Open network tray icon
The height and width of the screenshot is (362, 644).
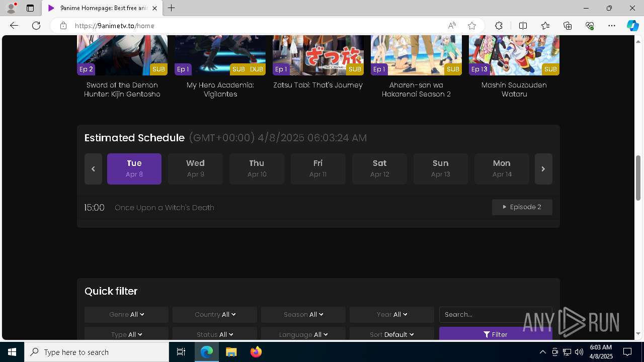pyautogui.click(x=567, y=352)
